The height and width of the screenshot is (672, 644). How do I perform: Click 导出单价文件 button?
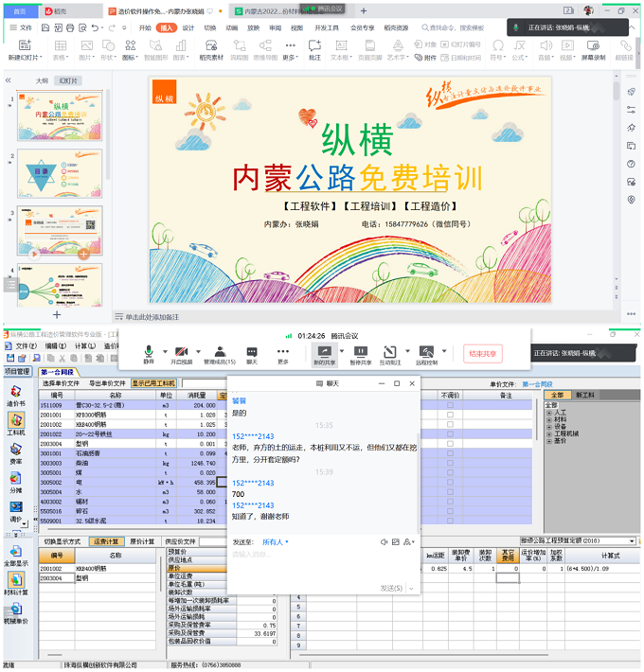tap(107, 383)
